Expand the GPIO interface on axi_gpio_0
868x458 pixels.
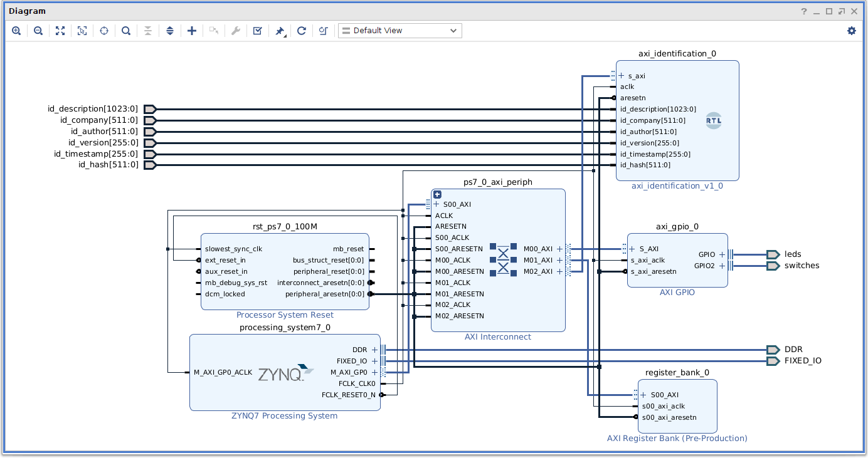tap(722, 254)
